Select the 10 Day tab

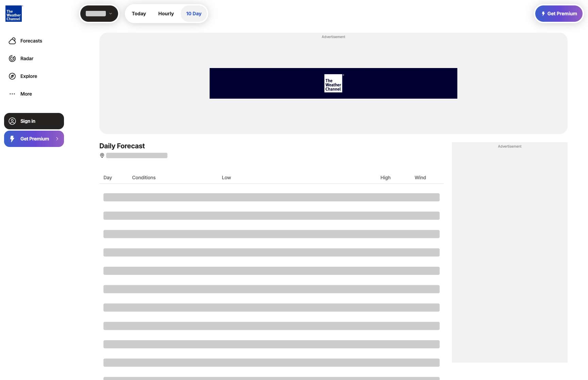(x=194, y=14)
